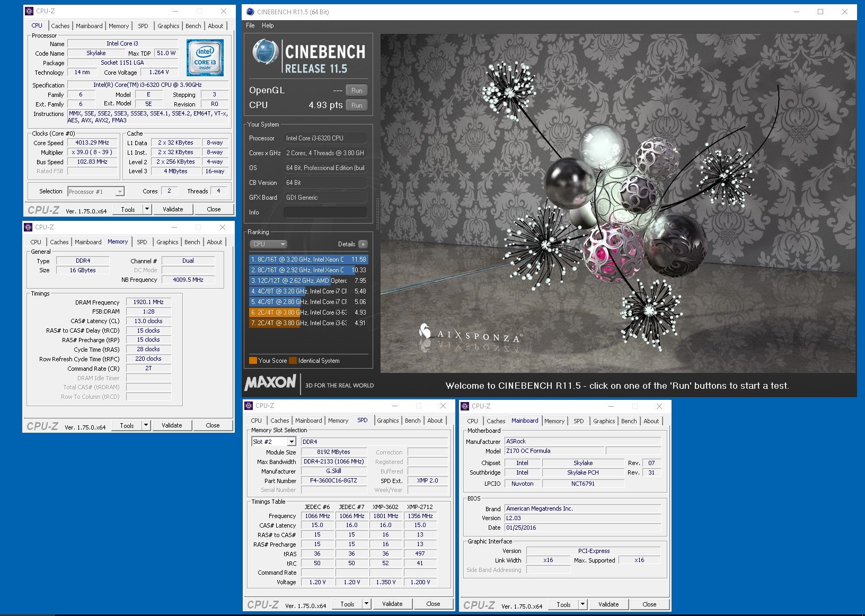Image resolution: width=865 pixels, height=616 pixels.
Task: Open the Tools dropdown arrow in SPD window
Action: (x=366, y=604)
